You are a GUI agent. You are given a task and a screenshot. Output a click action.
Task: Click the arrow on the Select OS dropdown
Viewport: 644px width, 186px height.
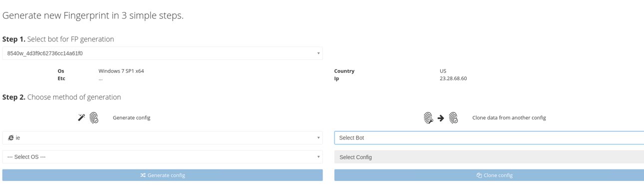(319, 157)
